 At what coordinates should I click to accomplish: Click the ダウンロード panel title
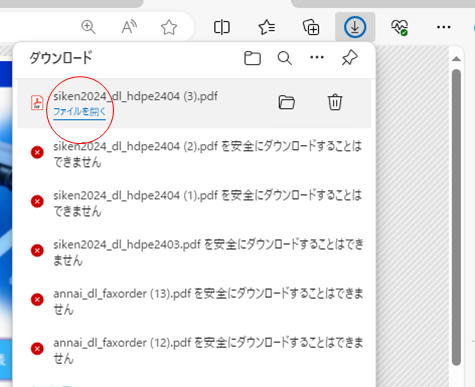click(x=61, y=58)
